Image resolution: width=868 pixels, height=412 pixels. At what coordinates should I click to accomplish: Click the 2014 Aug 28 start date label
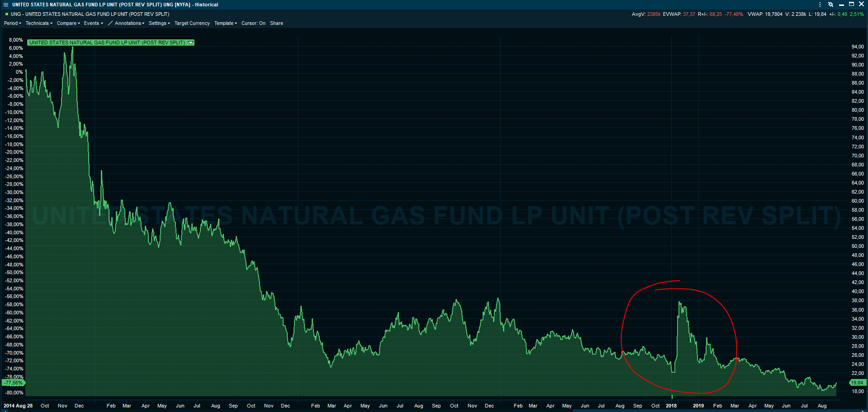tap(18, 406)
